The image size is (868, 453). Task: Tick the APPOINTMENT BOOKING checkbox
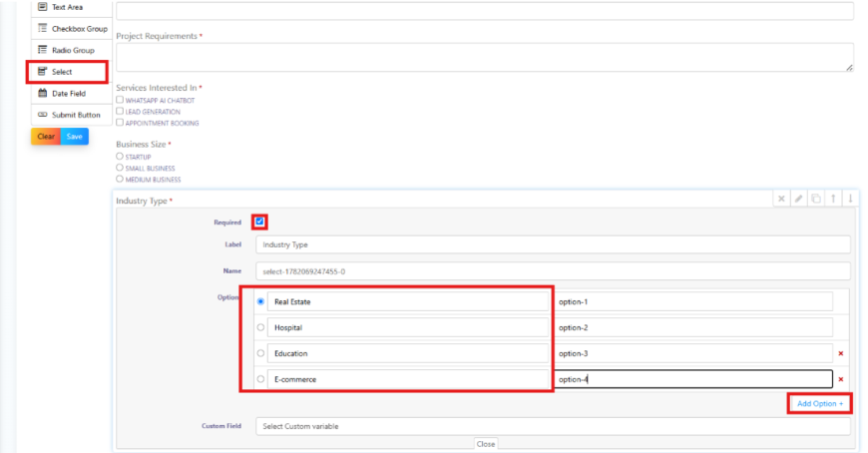point(120,123)
